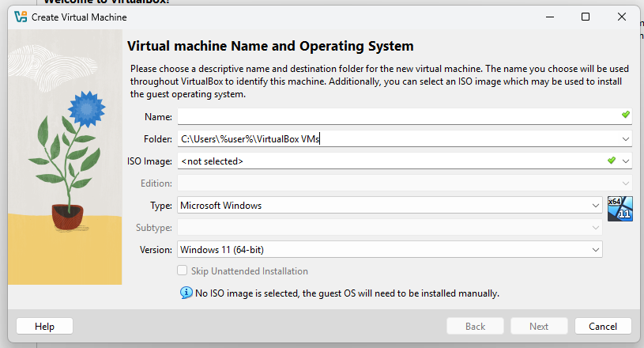Open the Subtype dropdown
Viewport: 644px width, 348px height.
point(390,227)
